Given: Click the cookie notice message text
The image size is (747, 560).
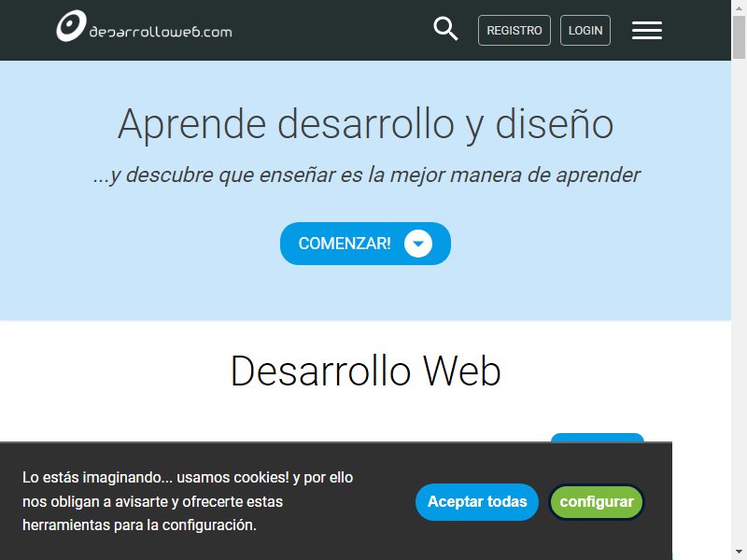Looking at the screenshot, I should 188,501.
